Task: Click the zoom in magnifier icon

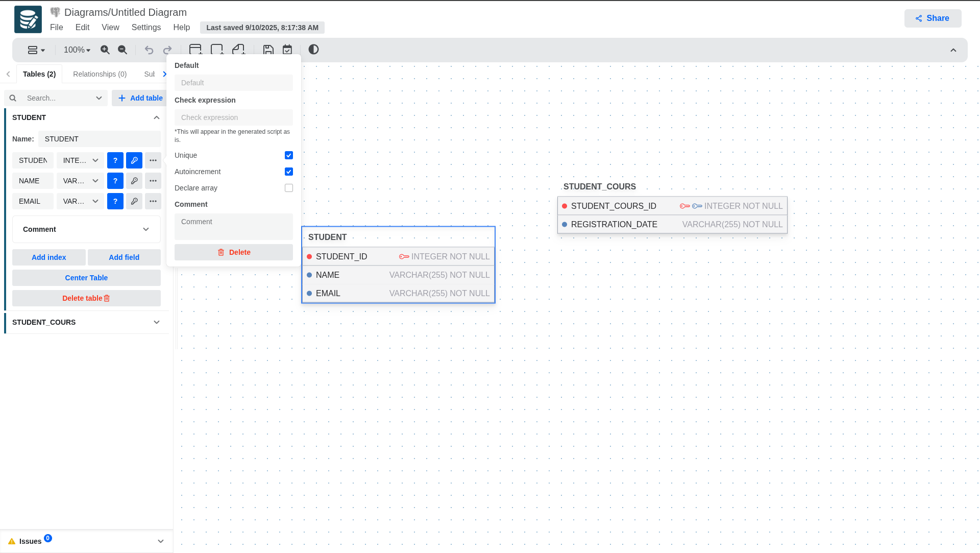Action: (105, 50)
